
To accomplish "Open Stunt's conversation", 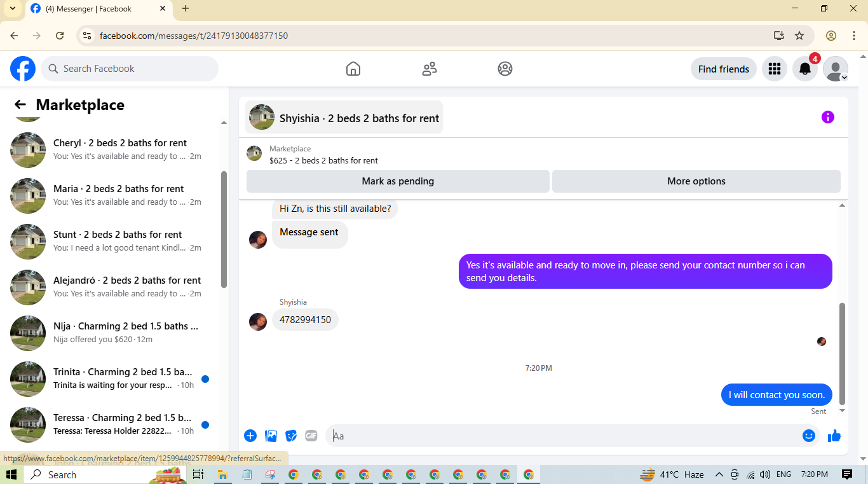I will (114, 241).
